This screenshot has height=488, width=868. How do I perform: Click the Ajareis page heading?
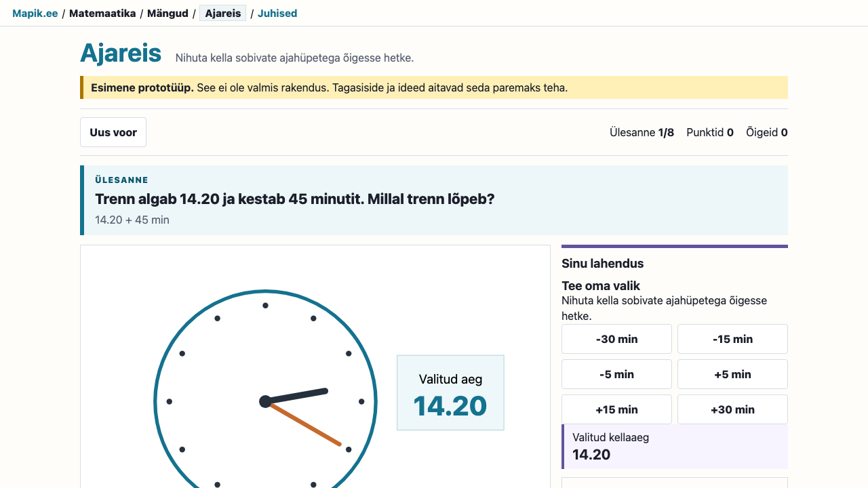coord(121,53)
